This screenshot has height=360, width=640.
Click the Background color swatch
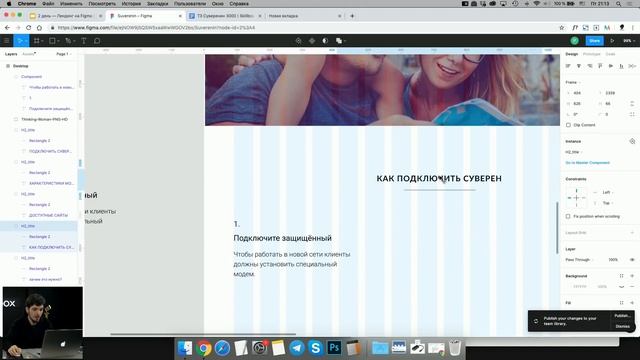coord(568,287)
